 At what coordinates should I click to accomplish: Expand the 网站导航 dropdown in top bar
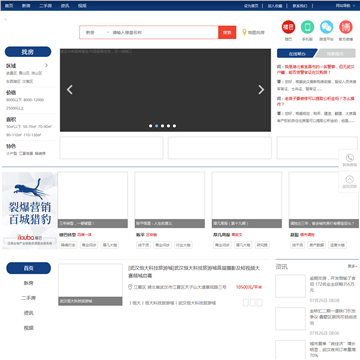(x=345, y=6)
